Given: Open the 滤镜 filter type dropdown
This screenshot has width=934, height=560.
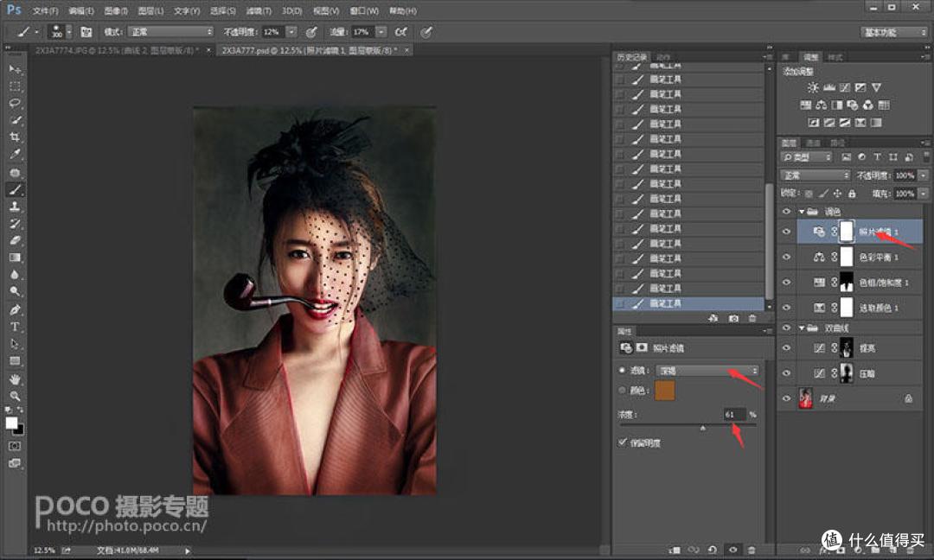Looking at the screenshot, I should (707, 371).
